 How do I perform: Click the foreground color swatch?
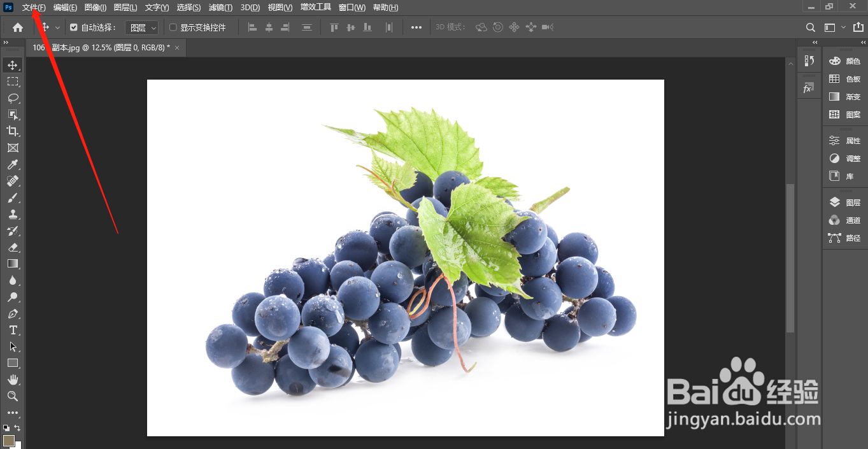click(8, 441)
